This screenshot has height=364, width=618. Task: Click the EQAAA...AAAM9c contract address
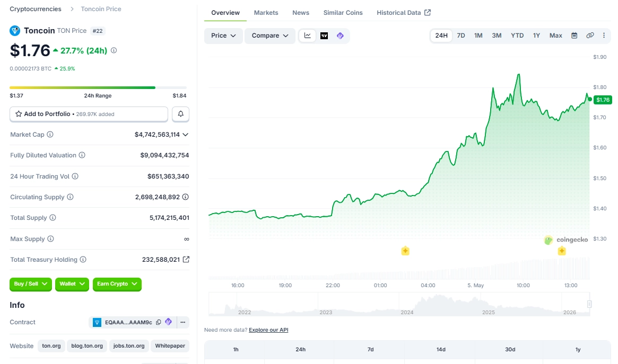128,322
